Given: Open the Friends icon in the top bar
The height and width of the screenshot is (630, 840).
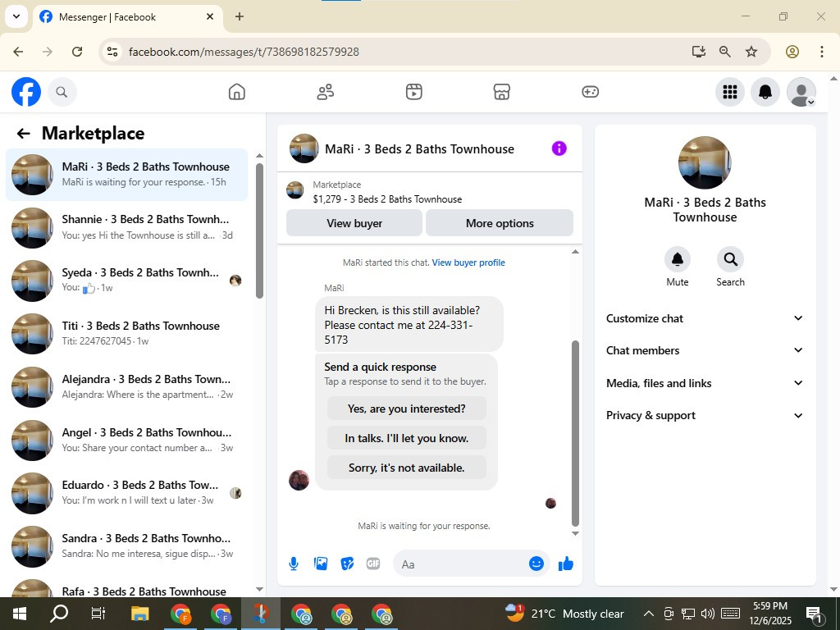Looking at the screenshot, I should (325, 92).
